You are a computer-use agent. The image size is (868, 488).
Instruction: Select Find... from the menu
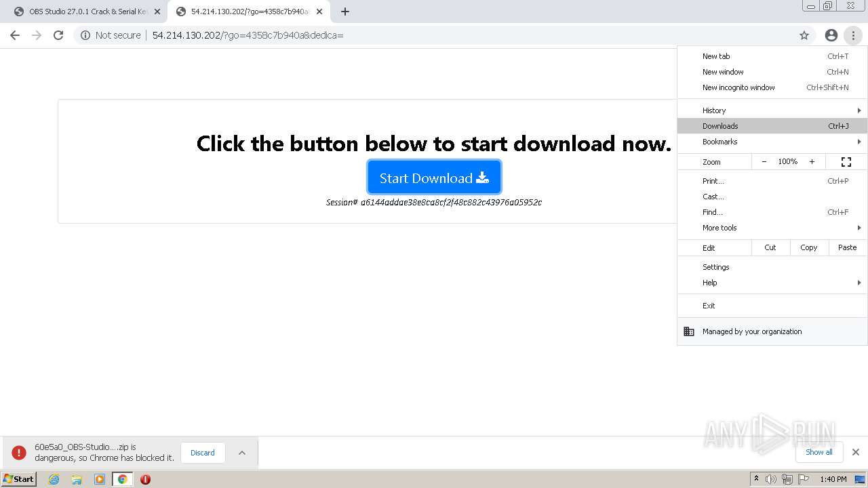772,212
